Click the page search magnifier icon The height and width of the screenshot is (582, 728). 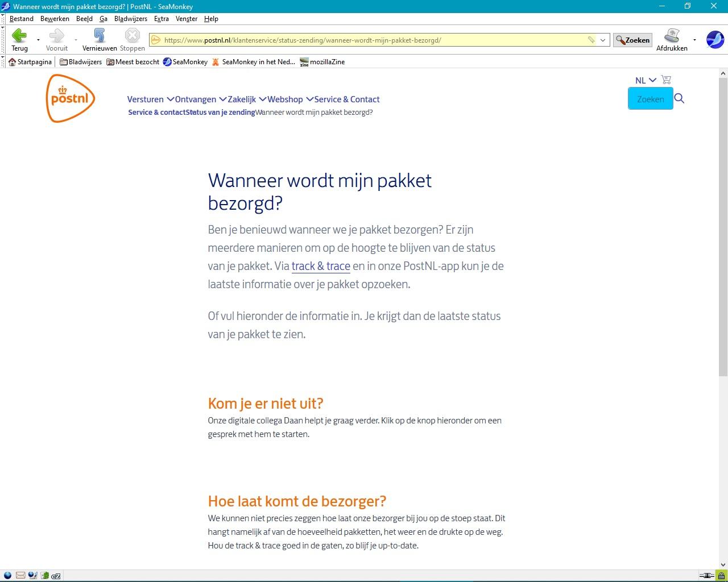pos(679,98)
